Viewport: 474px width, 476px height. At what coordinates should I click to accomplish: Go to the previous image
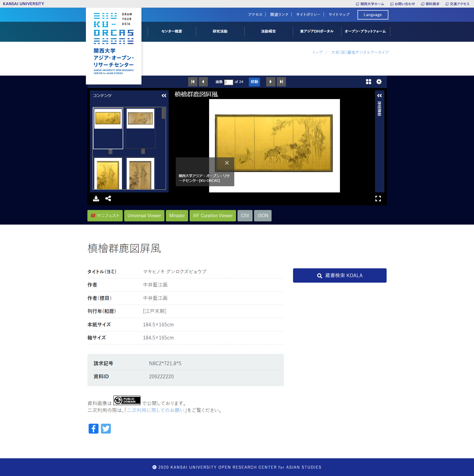coord(203,82)
